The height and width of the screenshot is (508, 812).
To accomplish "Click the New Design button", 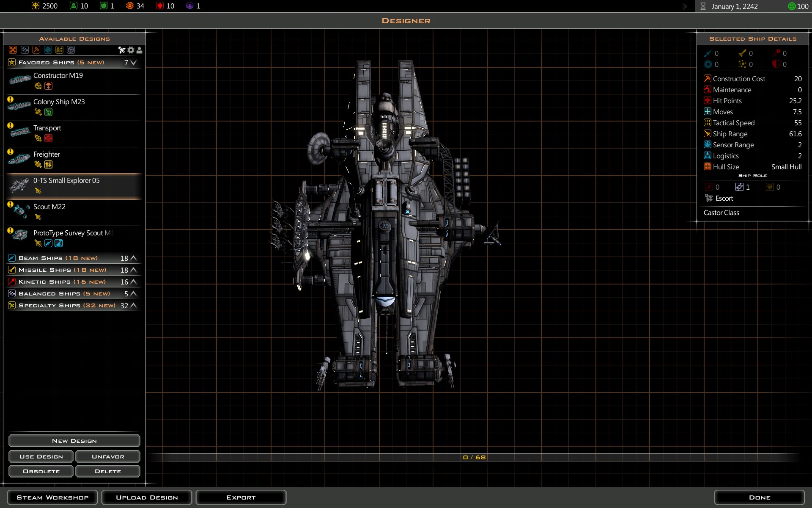I will tap(74, 441).
